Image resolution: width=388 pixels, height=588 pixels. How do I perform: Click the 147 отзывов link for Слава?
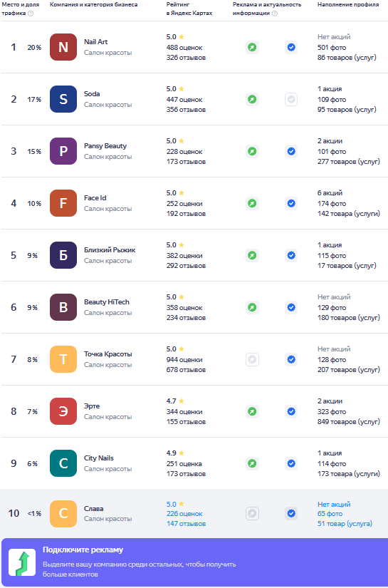click(186, 524)
